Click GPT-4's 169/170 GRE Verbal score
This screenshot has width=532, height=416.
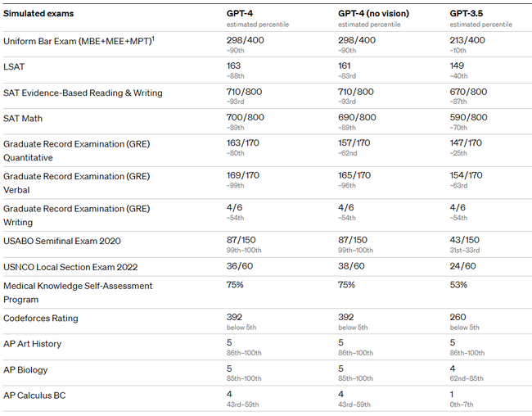coord(242,175)
